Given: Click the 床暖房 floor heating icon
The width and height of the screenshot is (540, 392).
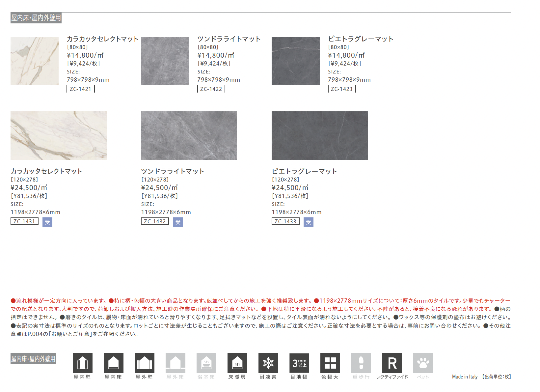Looking at the screenshot, I should pyautogui.click(x=237, y=363).
